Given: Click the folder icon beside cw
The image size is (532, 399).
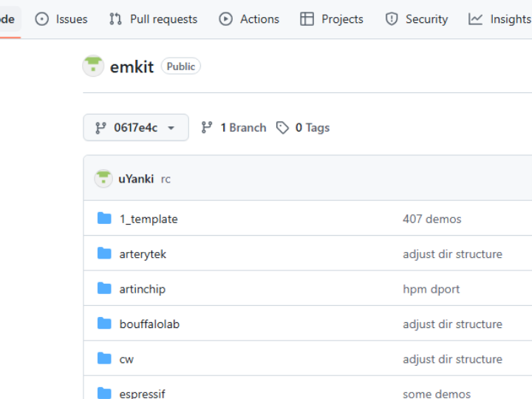Looking at the screenshot, I should click(x=104, y=359).
